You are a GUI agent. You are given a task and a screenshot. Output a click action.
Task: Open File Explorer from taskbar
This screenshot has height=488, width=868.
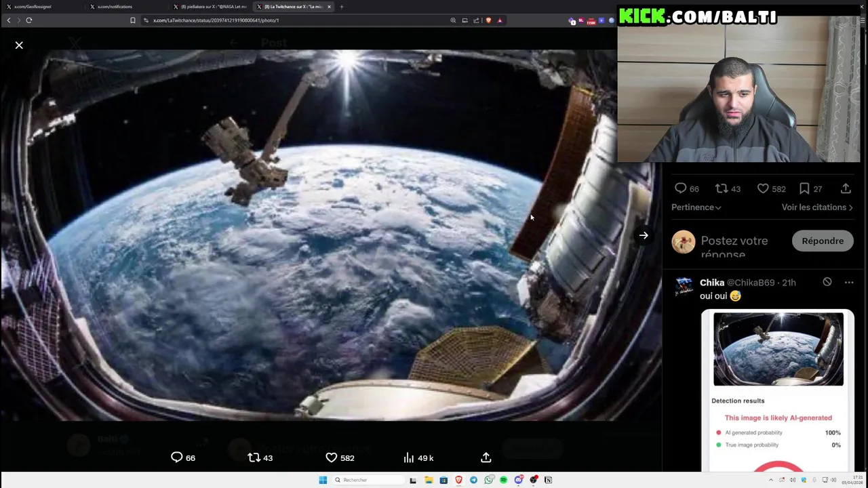[429, 480]
